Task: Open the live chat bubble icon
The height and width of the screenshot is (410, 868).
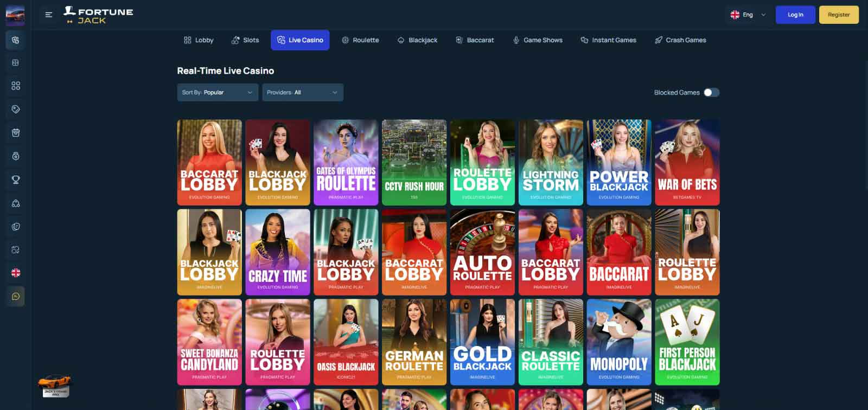Action: [x=15, y=296]
